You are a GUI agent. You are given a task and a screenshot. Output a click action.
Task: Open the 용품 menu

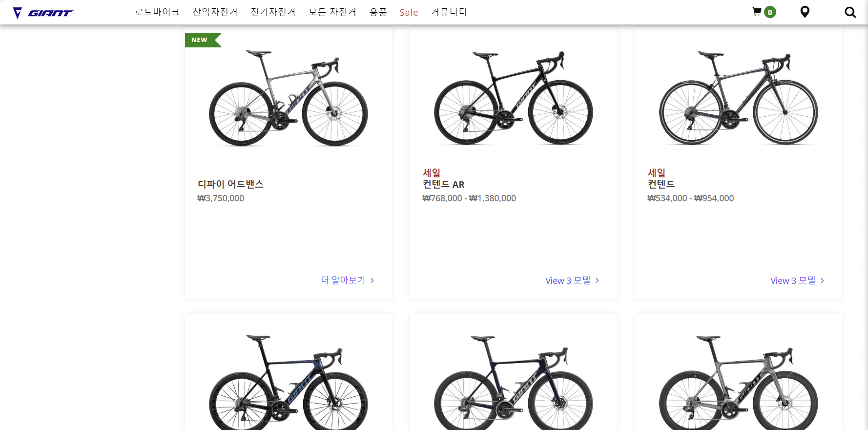[x=378, y=12]
